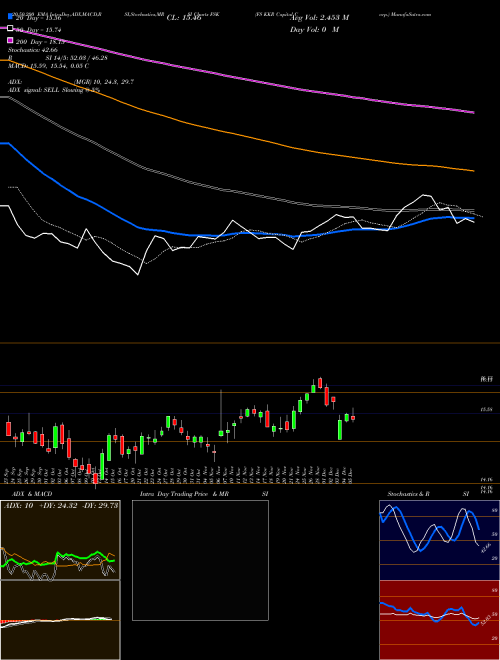Open the red RSI mini chart
Image resolution: width=500 pixels, height=660 pixels.
(439, 620)
